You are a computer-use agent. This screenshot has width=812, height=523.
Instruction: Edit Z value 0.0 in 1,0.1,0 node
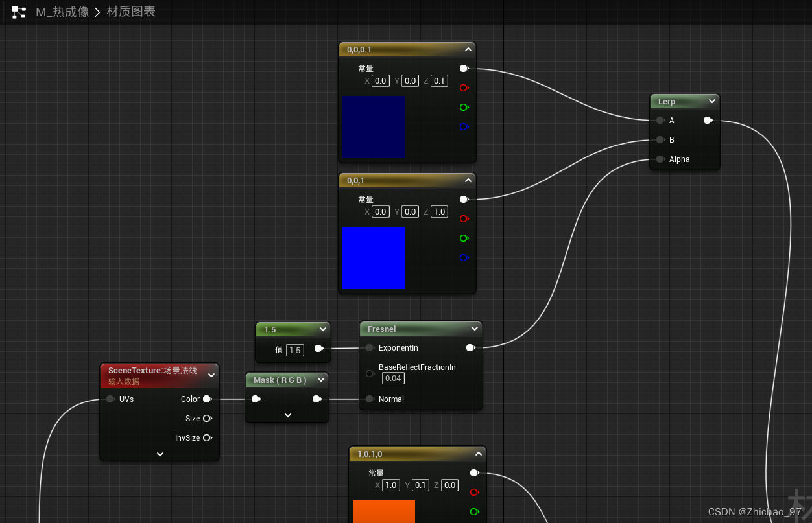point(450,485)
